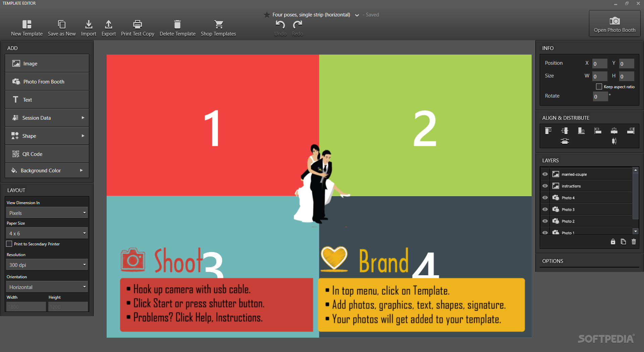Click layers list scroll down arrow

[x=635, y=231]
